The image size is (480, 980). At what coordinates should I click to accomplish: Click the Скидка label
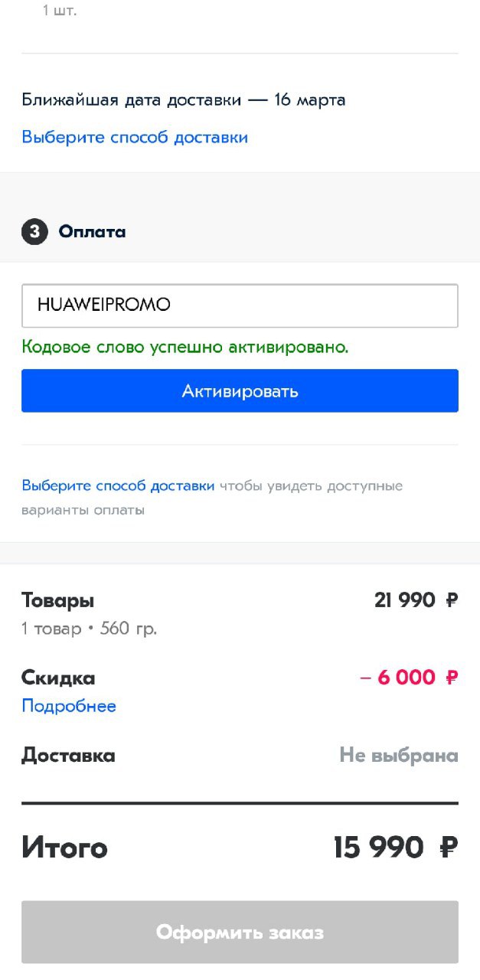(x=58, y=678)
